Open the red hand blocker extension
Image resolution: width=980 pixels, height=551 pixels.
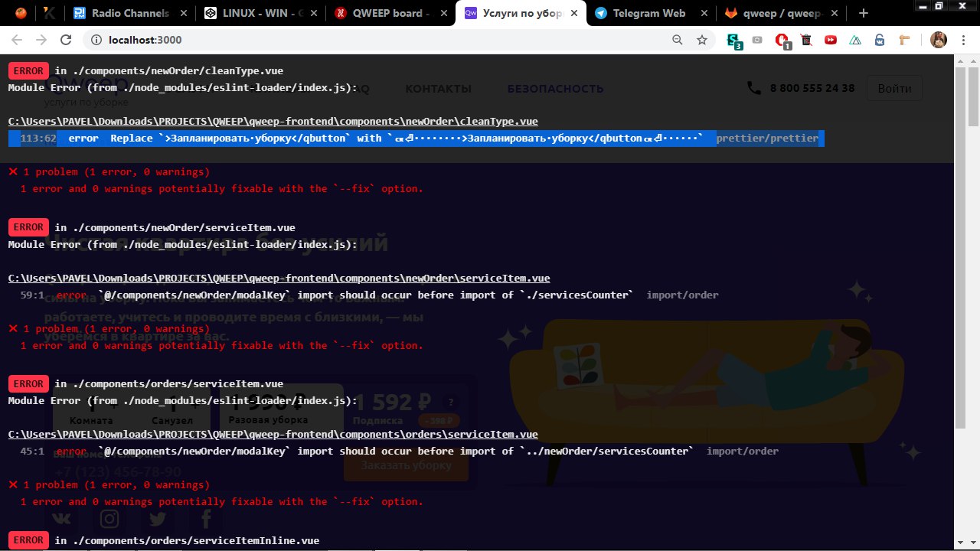coord(782,41)
